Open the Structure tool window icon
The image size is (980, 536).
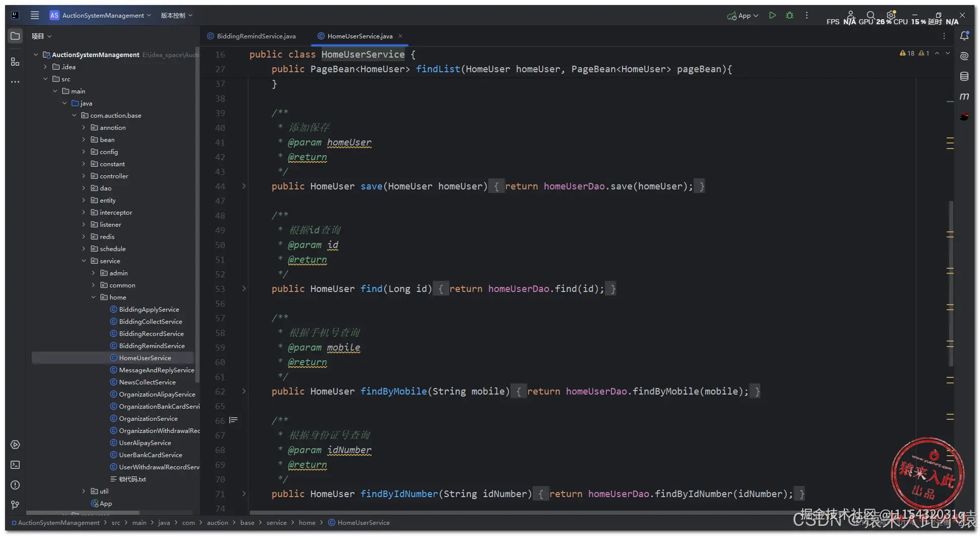(x=15, y=62)
